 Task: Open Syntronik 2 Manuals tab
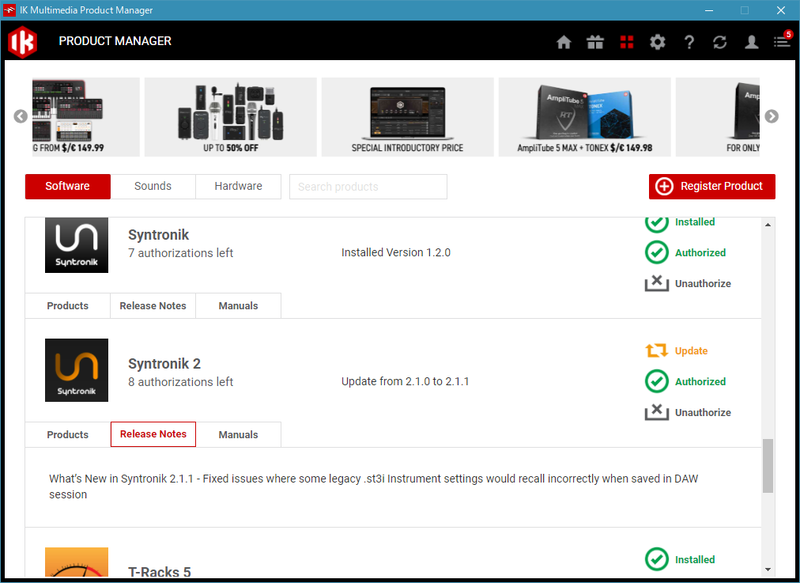[238, 435]
